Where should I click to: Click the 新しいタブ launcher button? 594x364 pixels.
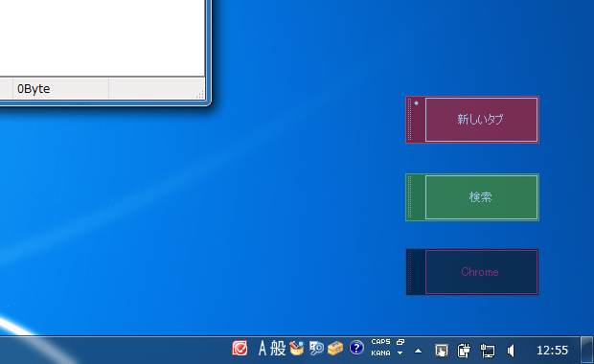(x=481, y=120)
